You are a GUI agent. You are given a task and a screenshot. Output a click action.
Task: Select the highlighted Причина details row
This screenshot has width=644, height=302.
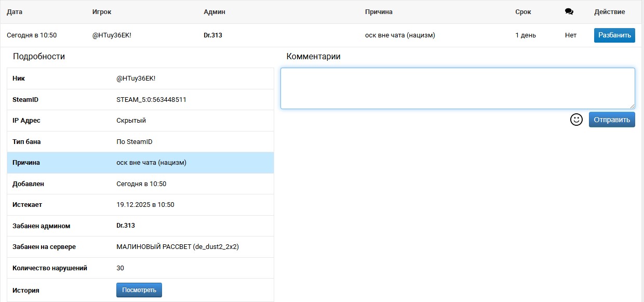(x=140, y=163)
